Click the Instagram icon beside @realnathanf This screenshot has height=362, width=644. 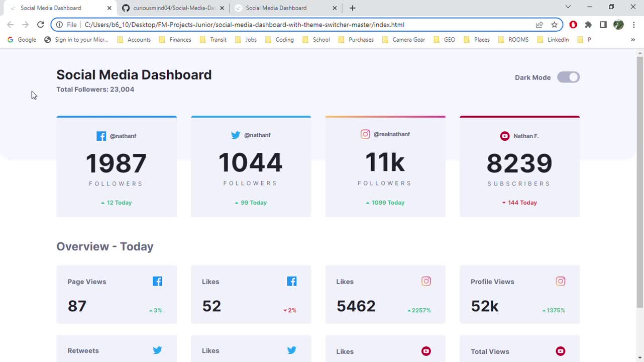click(x=365, y=134)
